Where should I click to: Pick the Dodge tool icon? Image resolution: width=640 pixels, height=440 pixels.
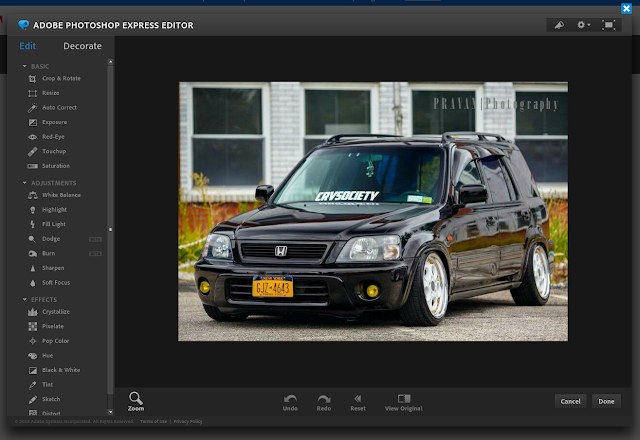click(x=32, y=239)
